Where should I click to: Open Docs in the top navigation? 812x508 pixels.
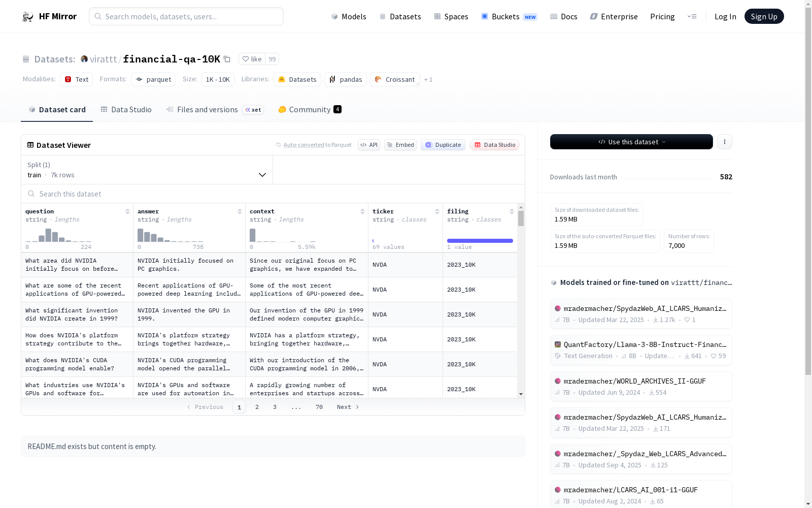[564, 17]
